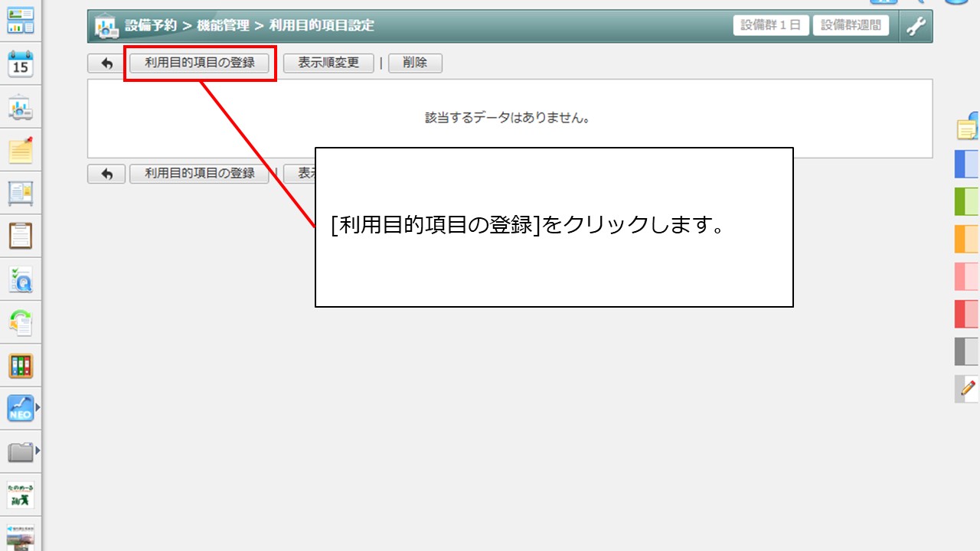The image size is (980, 551).
Task: Switch to the 設備群週間 view
Action: click(x=851, y=25)
